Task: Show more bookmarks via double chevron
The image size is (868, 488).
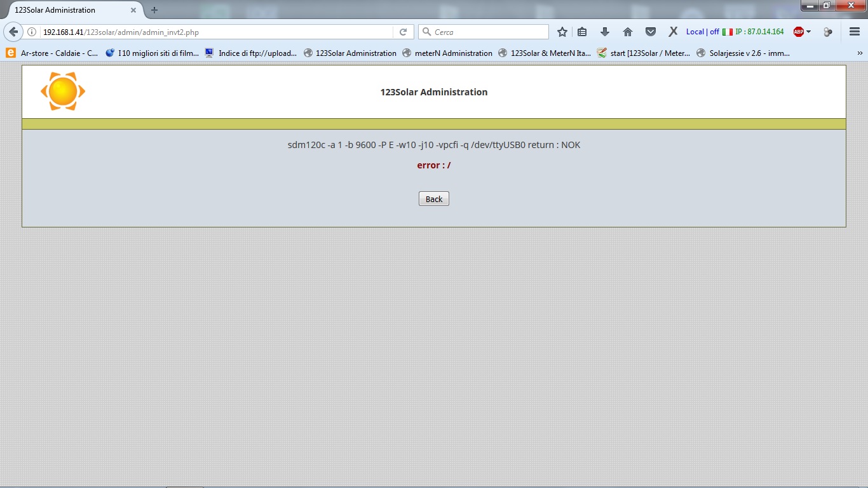Action: [860, 53]
